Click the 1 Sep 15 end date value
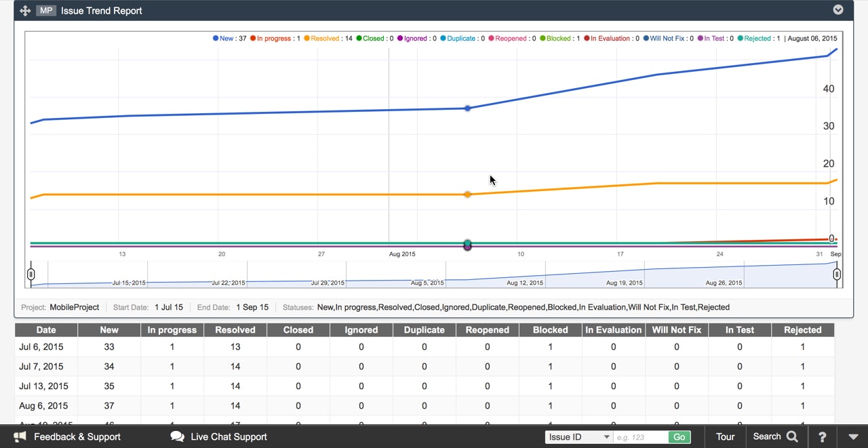The height and width of the screenshot is (448, 868). (252, 307)
